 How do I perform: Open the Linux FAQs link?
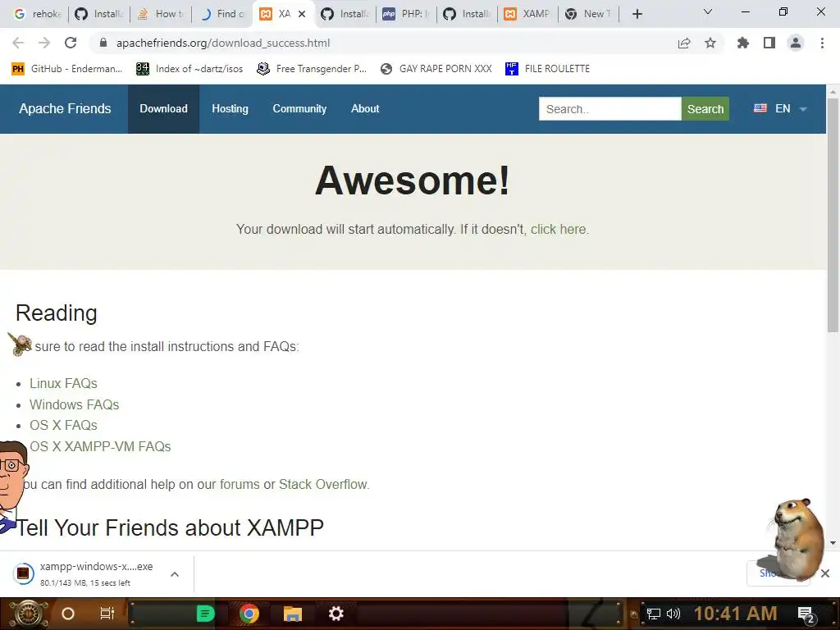pos(63,384)
